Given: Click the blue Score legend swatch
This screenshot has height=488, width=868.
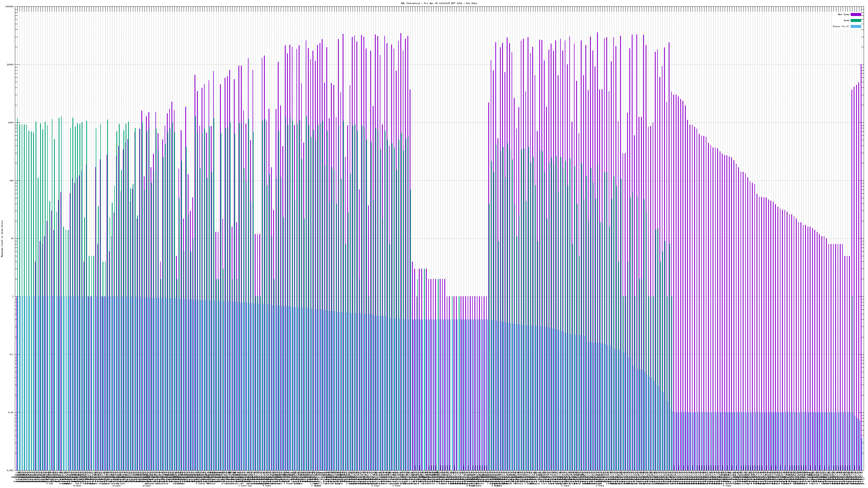Looking at the screenshot, I should (x=856, y=26).
